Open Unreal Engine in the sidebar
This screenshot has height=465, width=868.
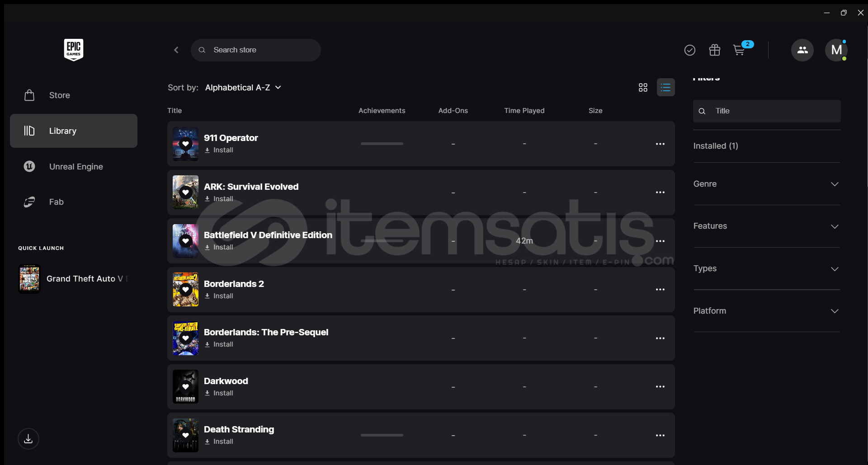[75, 167]
